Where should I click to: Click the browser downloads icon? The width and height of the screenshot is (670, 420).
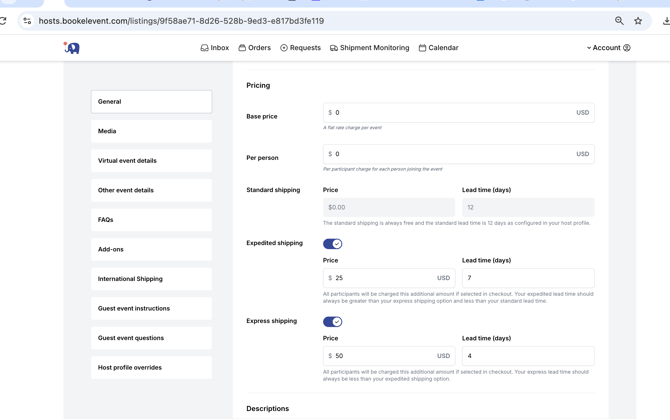tap(666, 21)
